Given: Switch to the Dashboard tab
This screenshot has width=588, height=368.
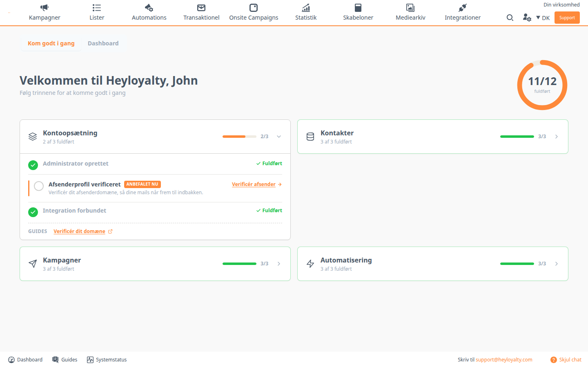Looking at the screenshot, I should (103, 43).
